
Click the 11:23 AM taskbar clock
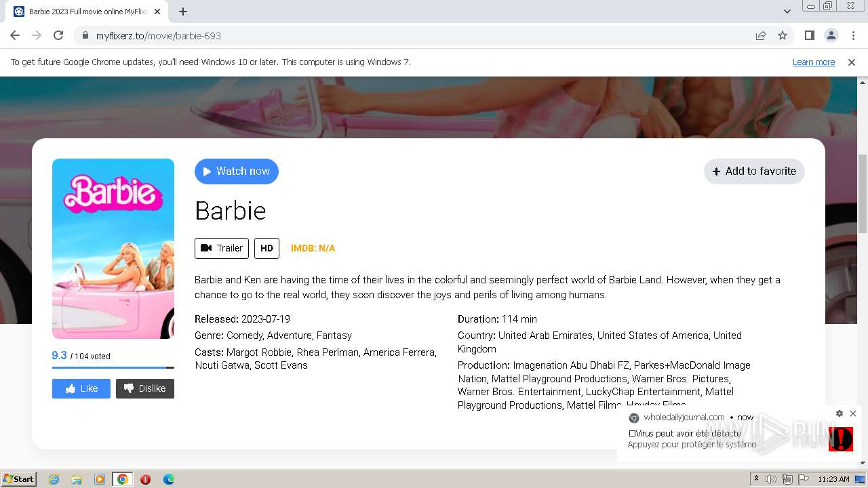(x=833, y=479)
